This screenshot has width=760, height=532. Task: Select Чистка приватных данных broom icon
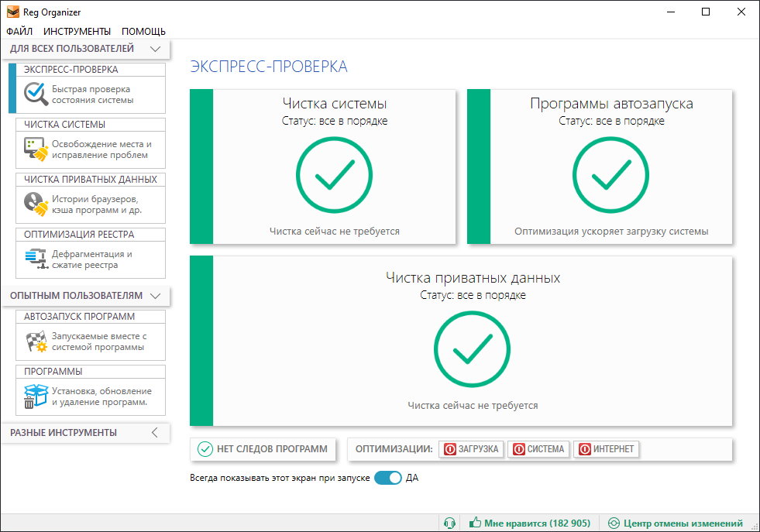click(36, 204)
